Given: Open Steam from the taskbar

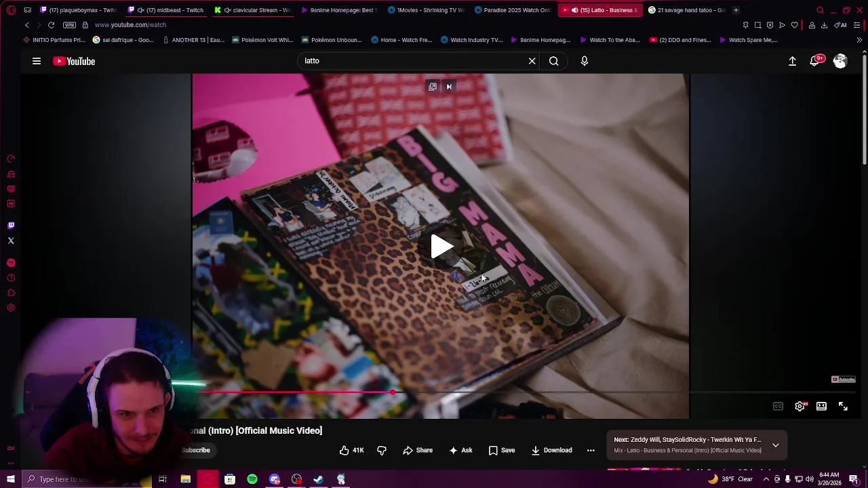Looking at the screenshot, I should (x=319, y=479).
